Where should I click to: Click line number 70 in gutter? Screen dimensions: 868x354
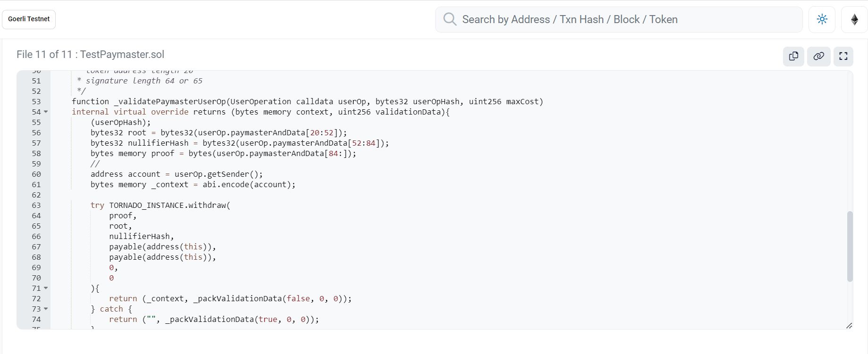(x=36, y=278)
